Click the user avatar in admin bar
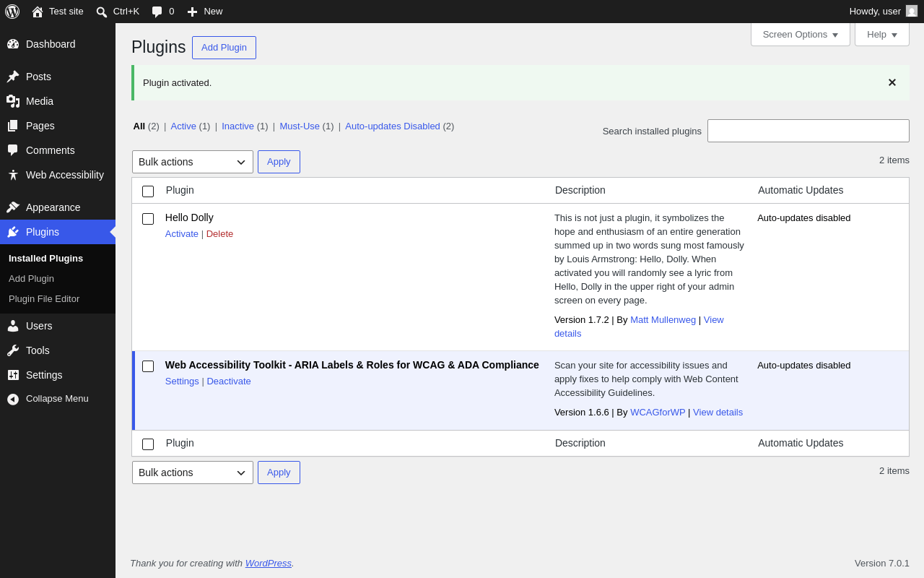 click(x=912, y=11)
